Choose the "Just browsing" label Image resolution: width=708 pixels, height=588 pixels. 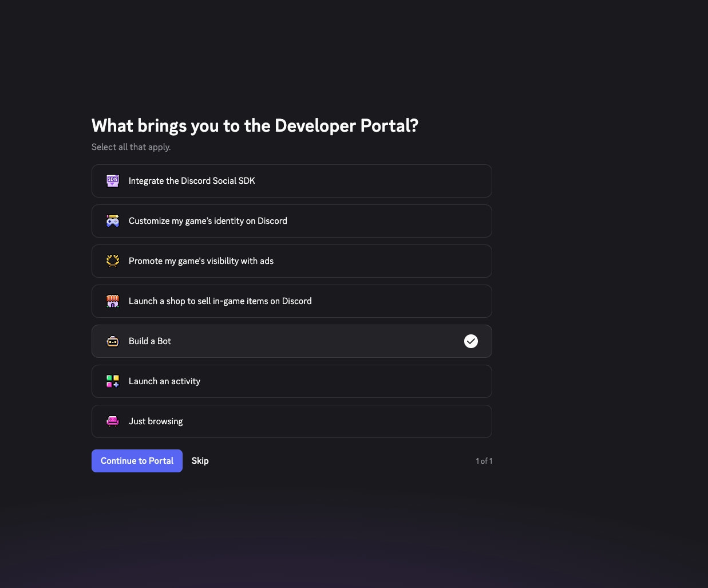156,421
